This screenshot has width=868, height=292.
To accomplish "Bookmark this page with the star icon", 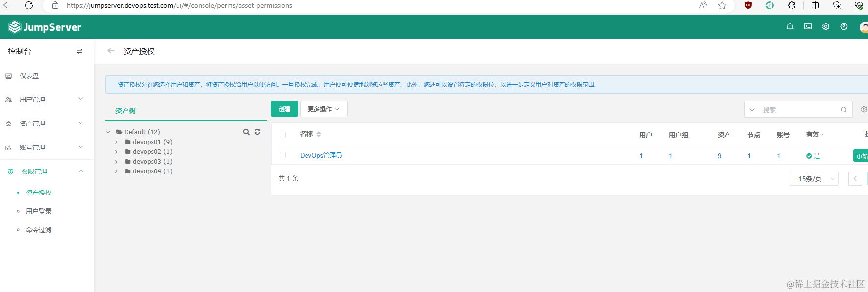I will click(x=722, y=5).
